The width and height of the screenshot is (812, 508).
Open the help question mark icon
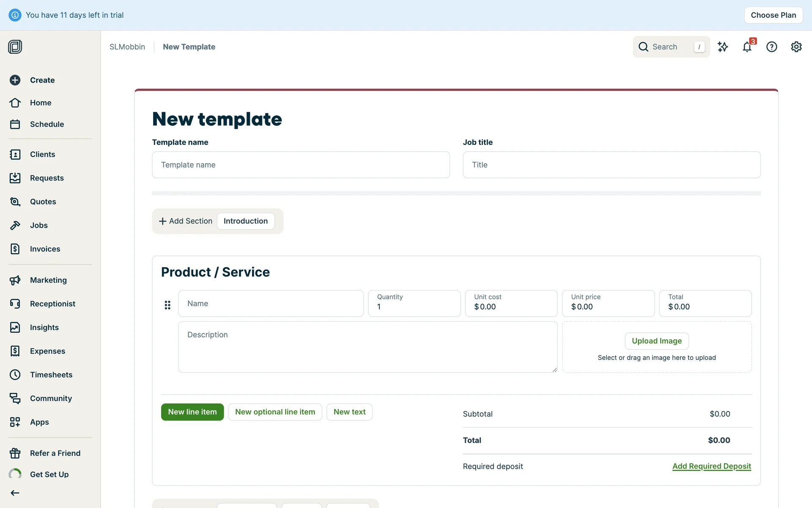click(771, 47)
